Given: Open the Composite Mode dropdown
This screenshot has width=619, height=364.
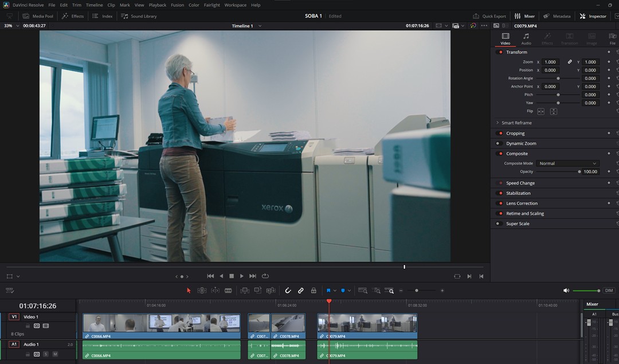Looking at the screenshot, I should click(x=567, y=163).
